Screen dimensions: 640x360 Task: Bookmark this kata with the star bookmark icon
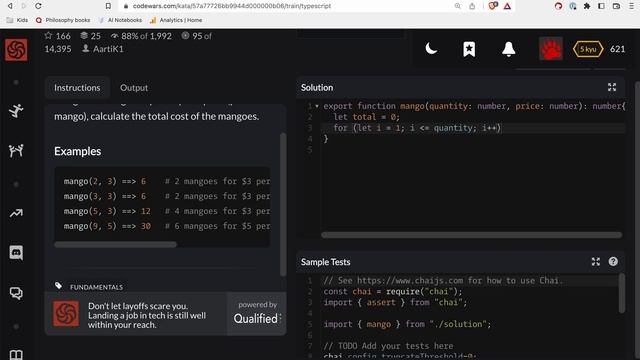(x=469, y=49)
